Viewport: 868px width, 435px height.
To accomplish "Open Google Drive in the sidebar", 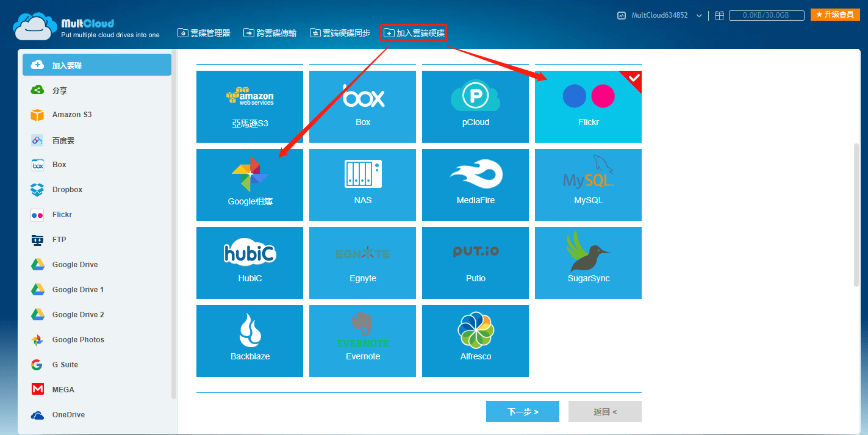I will (x=97, y=265).
